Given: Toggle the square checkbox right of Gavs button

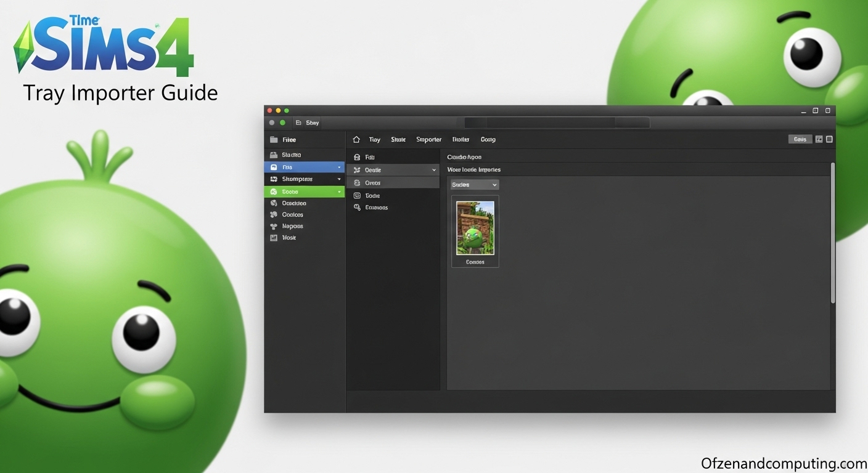Looking at the screenshot, I should click(829, 139).
